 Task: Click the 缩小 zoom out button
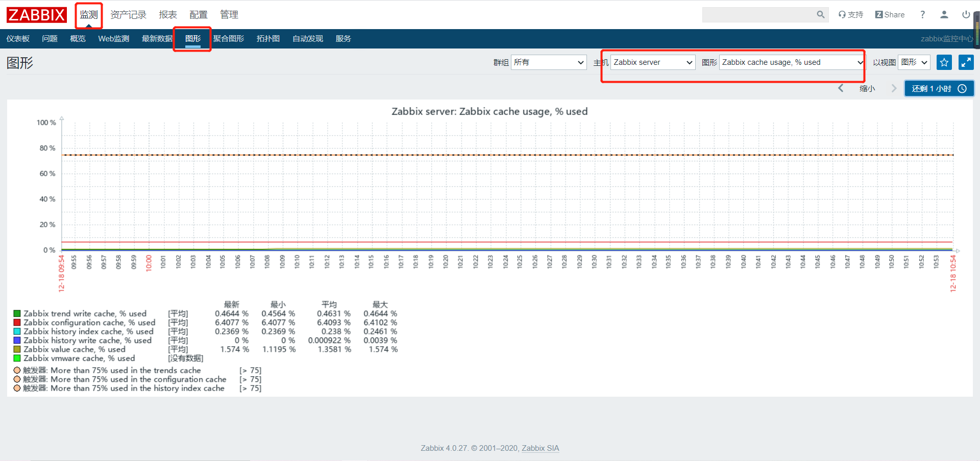(867, 89)
